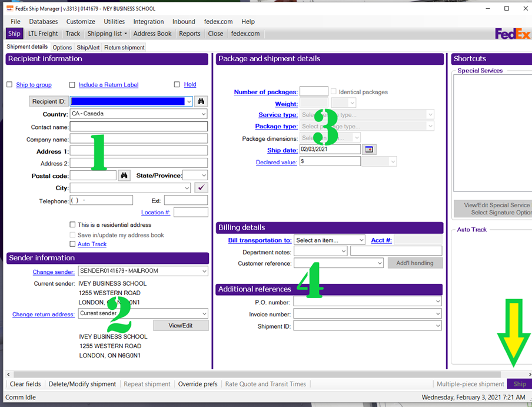The width and height of the screenshot is (532, 407).
Task: Open the Ship date calendar picker
Action: click(369, 150)
